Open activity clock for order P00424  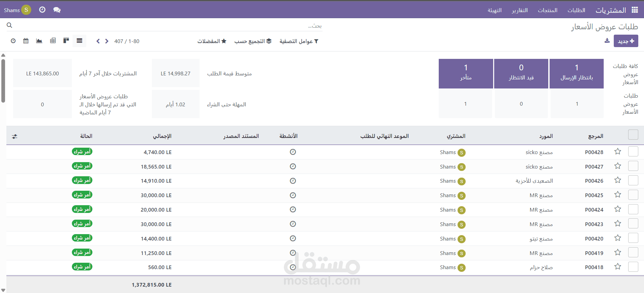[293, 210]
